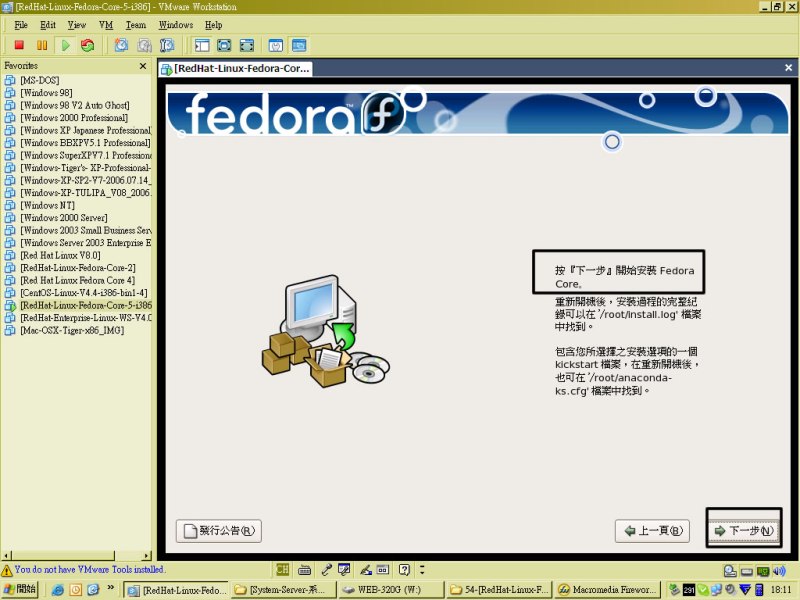Switch to the Macromedia Firewor... taskbar button
Screen dimensions: 800x600
click(607, 590)
